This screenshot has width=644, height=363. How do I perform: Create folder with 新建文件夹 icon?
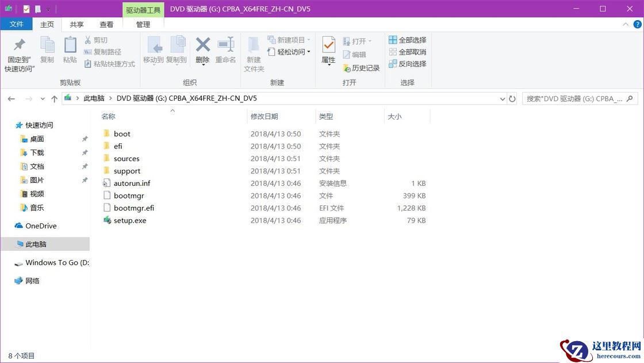254,51
